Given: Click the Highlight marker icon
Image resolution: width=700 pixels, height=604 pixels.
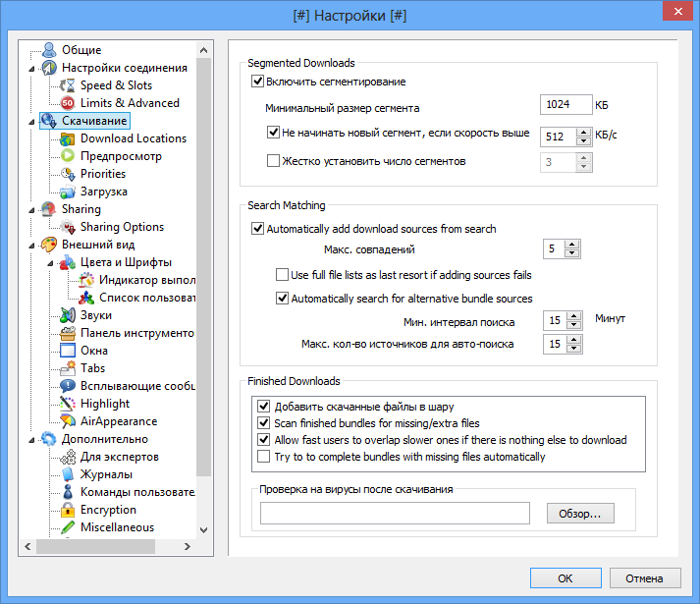Looking at the screenshot, I should click(x=68, y=404).
